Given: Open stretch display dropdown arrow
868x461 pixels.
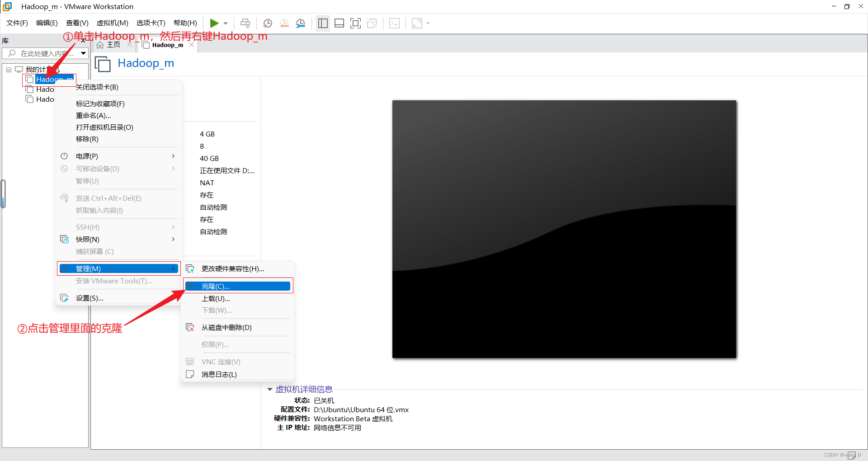Looking at the screenshot, I should (428, 23).
